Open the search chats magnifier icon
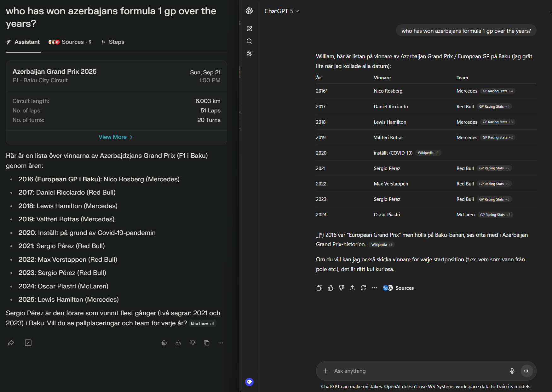Viewport: 552px width, 392px height. click(x=249, y=41)
